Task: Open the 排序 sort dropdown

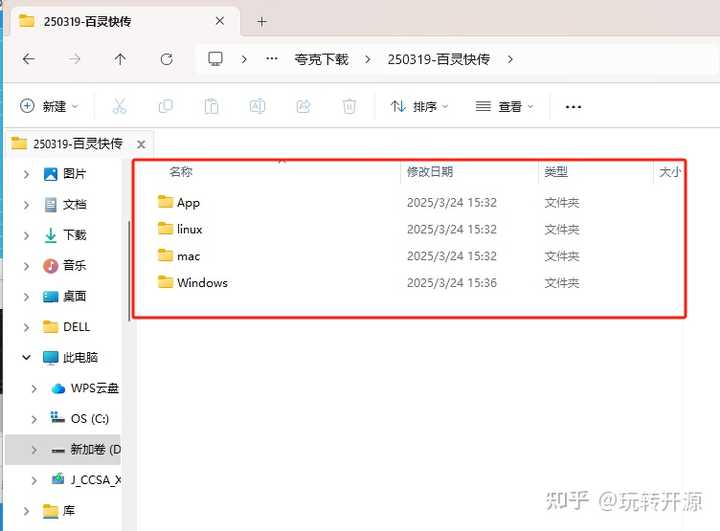Action: (x=419, y=107)
